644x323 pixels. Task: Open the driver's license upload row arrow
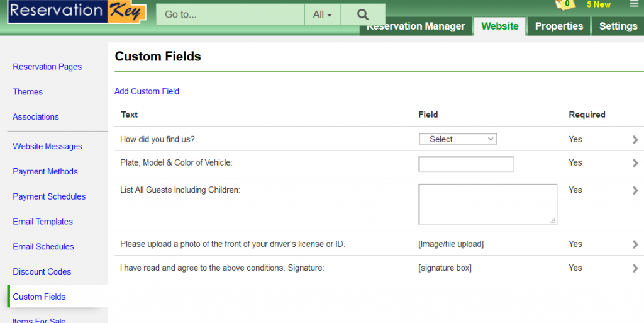[x=635, y=244]
